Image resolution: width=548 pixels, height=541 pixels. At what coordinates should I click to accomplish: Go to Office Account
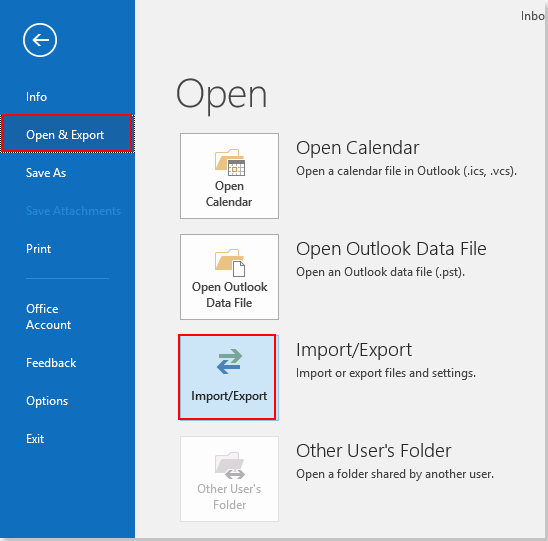pos(48,317)
